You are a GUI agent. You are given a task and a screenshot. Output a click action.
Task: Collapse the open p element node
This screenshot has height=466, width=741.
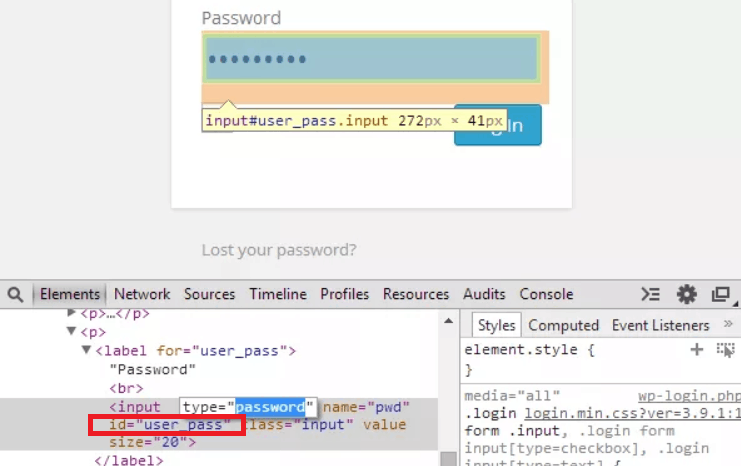point(71,332)
